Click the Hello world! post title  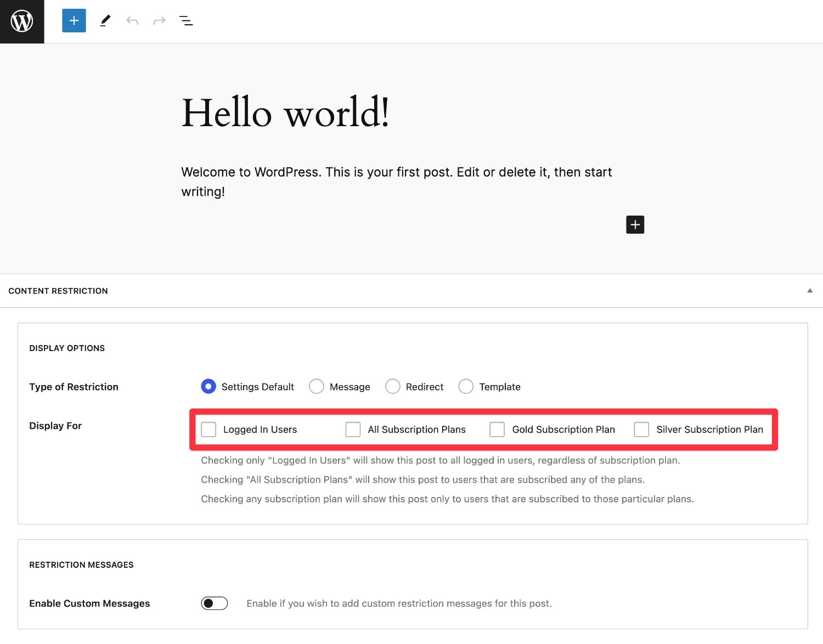[x=285, y=112]
